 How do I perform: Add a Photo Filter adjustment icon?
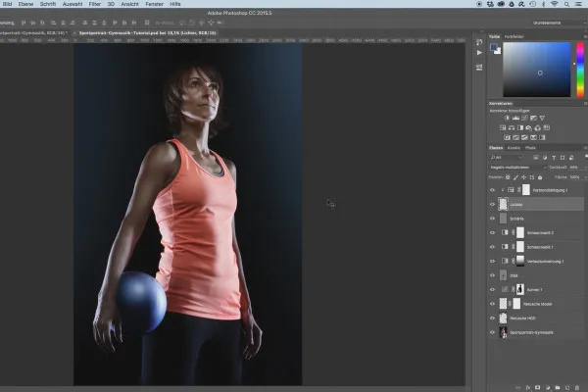click(529, 128)
